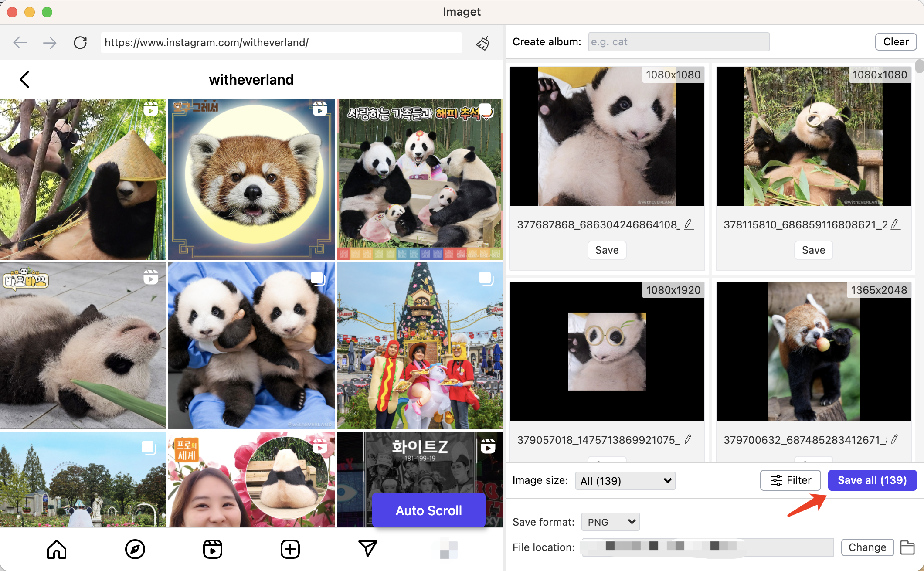
Task: Click Save button under first panda image
Action: point(607,249)
